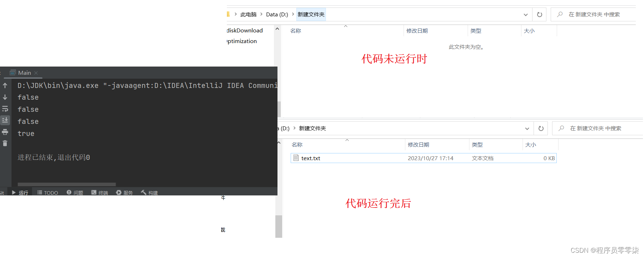Click Data (D:) in the empty-folder Explorer breadcrumb
Image resolution: width=644 pixels, height=257 pixels.
tap(277, 15)
